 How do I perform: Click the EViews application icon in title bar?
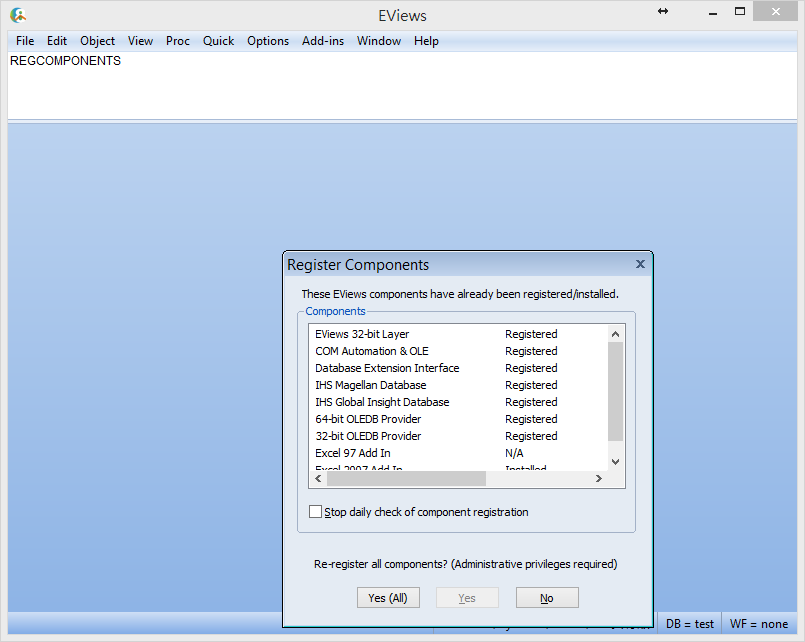18,14
